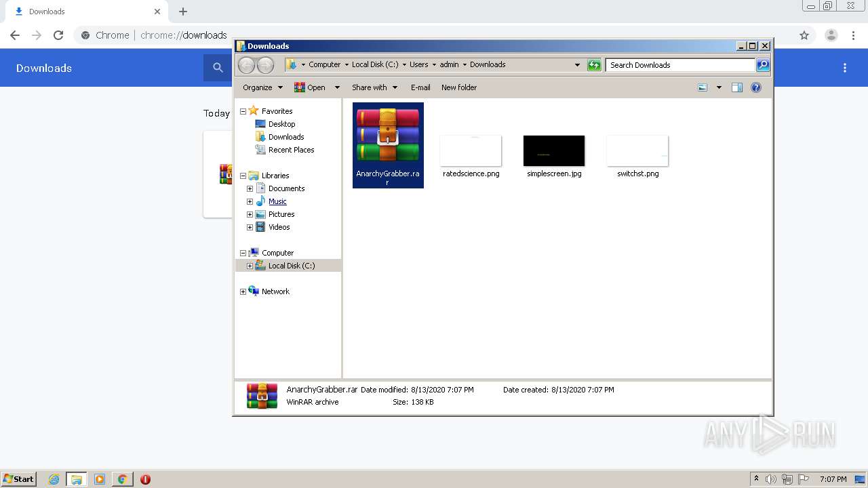Expand the Music library node

[250, 201]
